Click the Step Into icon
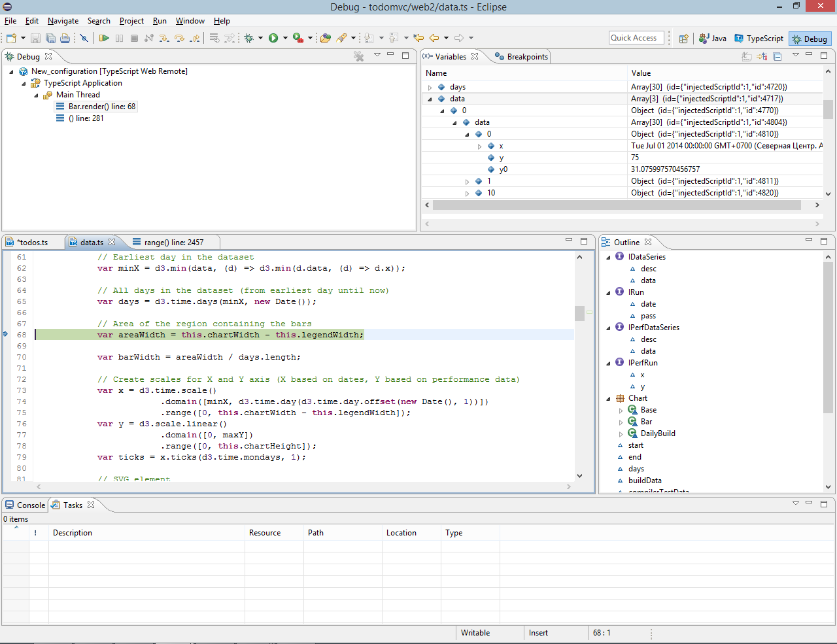This screenshot has width=837, height=644. pos(163,38)
